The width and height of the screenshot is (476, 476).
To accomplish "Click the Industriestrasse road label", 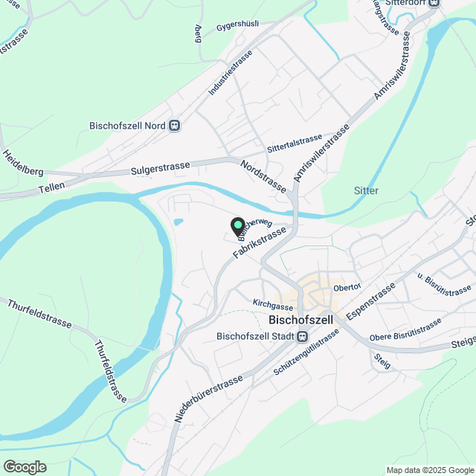I will (x=231, y=73).
